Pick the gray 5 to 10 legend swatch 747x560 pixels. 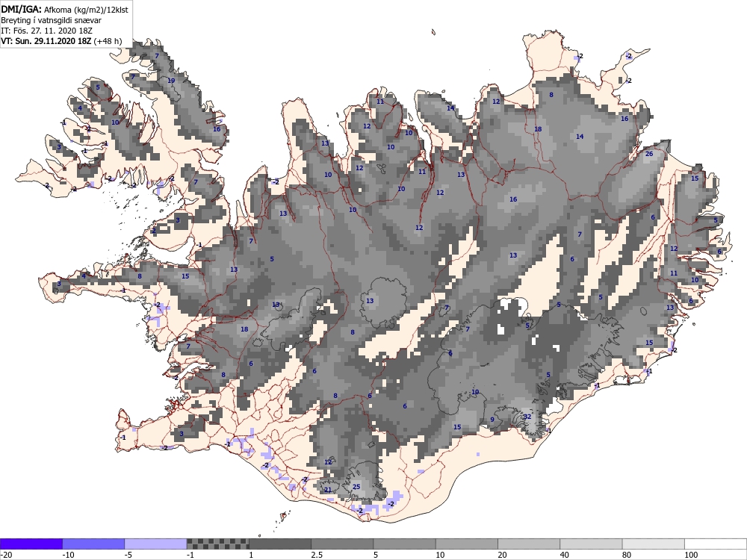tap(404, 544)
